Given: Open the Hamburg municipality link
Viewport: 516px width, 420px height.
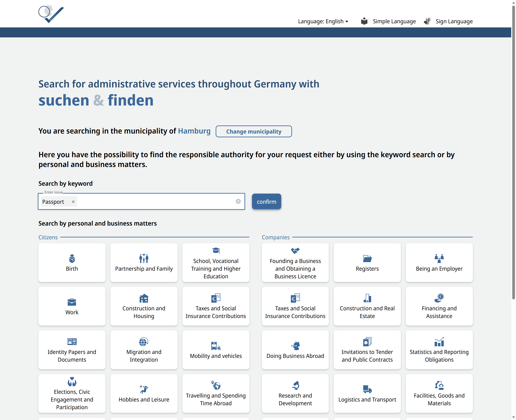Looking at the screenshot, I should (194, 131).
